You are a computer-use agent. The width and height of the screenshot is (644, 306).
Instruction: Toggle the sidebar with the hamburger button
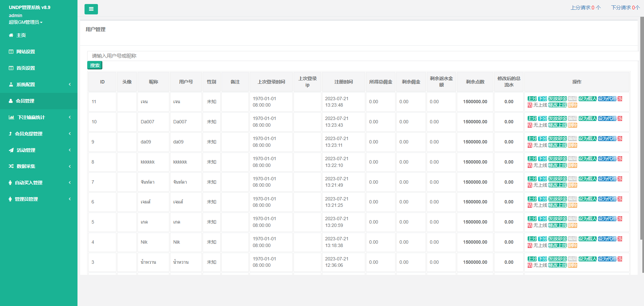pyautogui.click(x=91, y=9)
